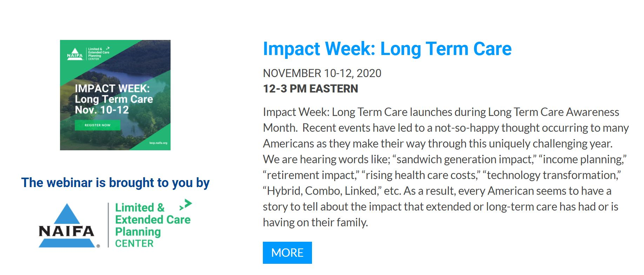Click small Limited & Extended Care text in banner
644x275 pixels.
click(x=99, y=51)
